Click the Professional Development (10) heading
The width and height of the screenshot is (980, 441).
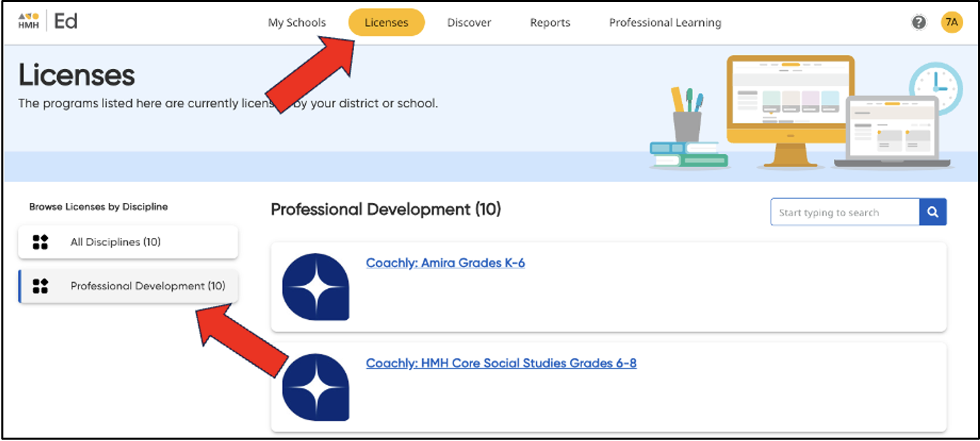click(x=386, y=210)
